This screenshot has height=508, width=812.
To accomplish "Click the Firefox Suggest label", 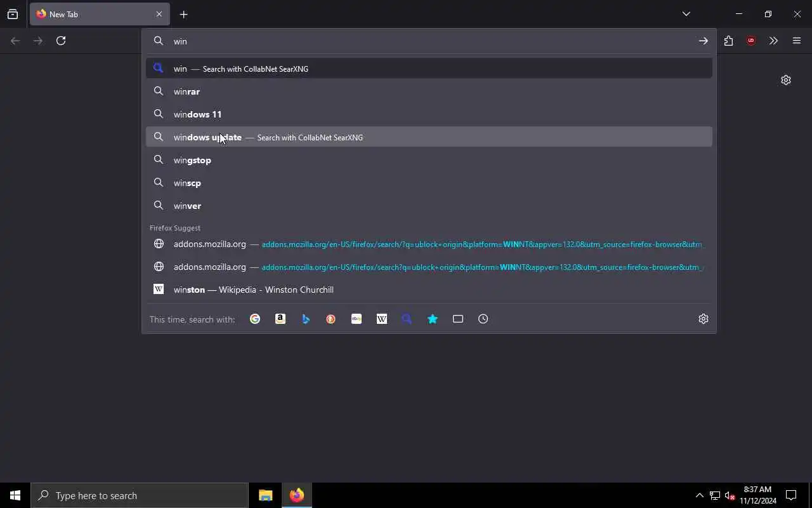I will (175, 228).
